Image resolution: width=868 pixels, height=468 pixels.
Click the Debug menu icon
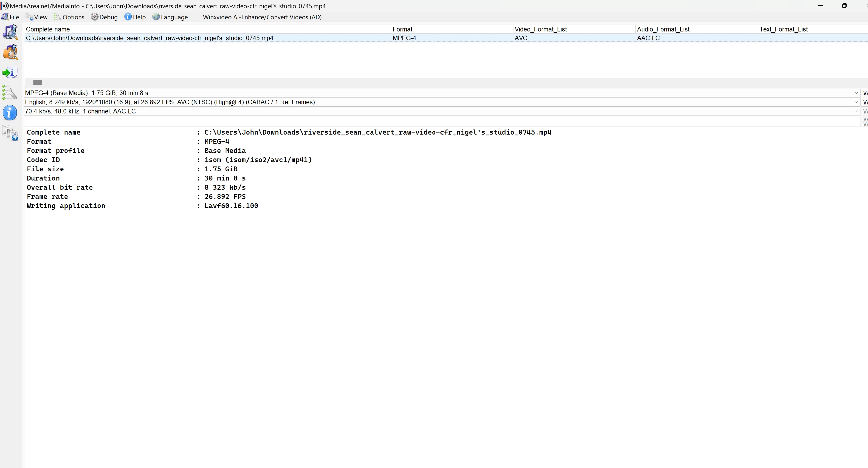click(x=95, y=17)
